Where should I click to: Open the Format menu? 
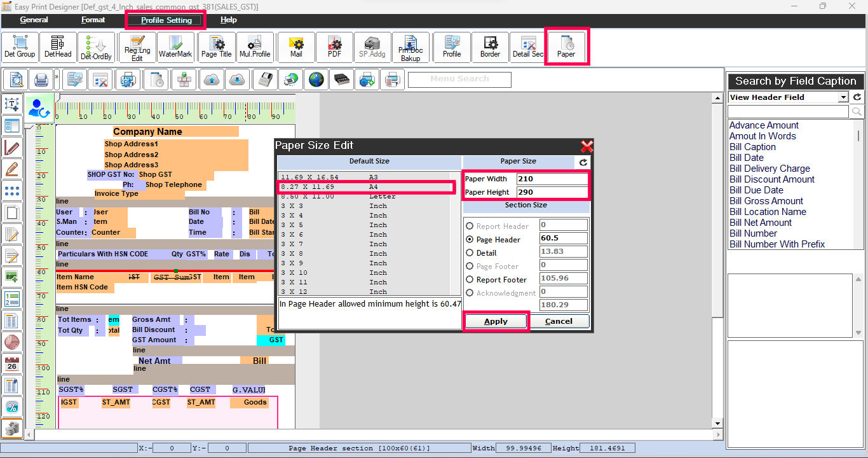[93, 20]
